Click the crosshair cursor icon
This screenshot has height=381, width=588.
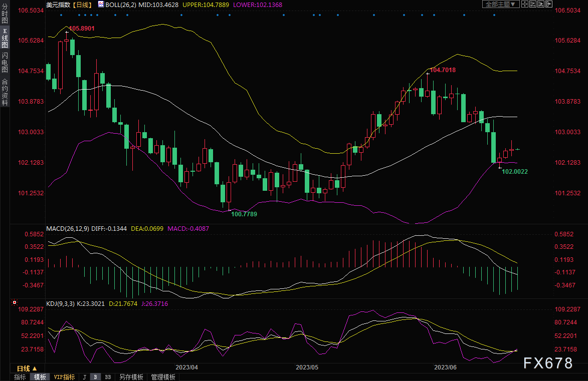525,4
